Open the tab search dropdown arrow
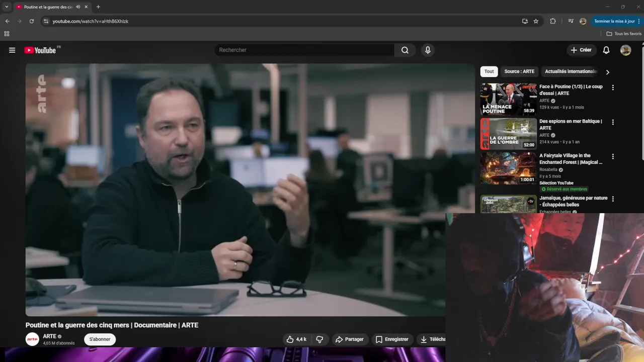This screenshot has height=362, width=644. [x=7, y=7]
